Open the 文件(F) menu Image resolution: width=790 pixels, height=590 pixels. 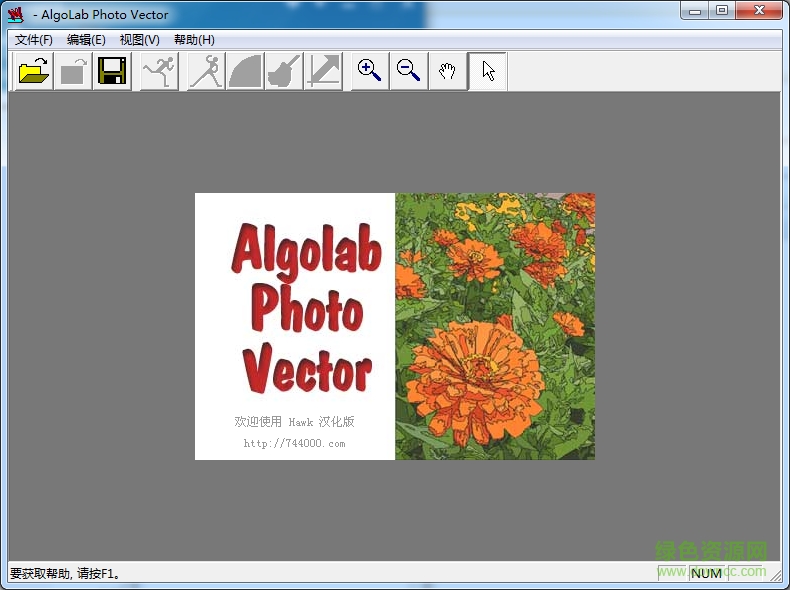34,40
